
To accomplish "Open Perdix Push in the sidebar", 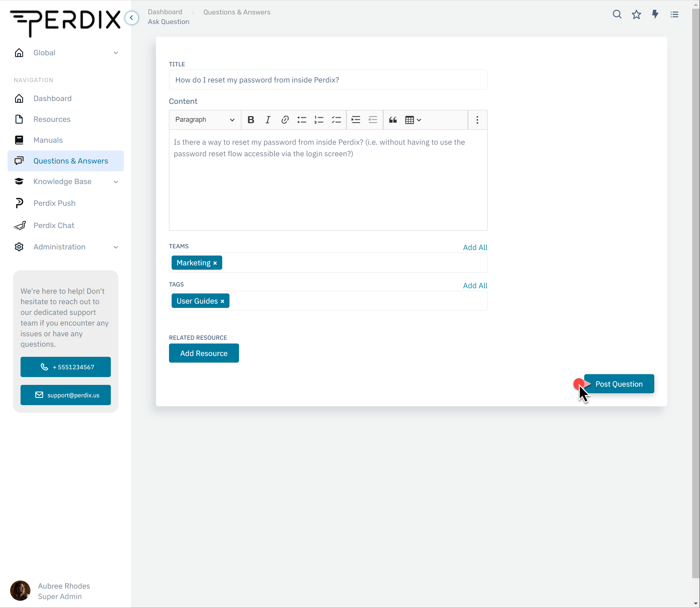I will pos(66,203).
